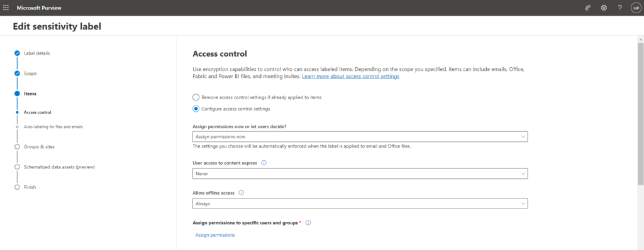Select Remove access control settings radio option
644x250 pixels.
pyautogui.click(x=196, y=97)
